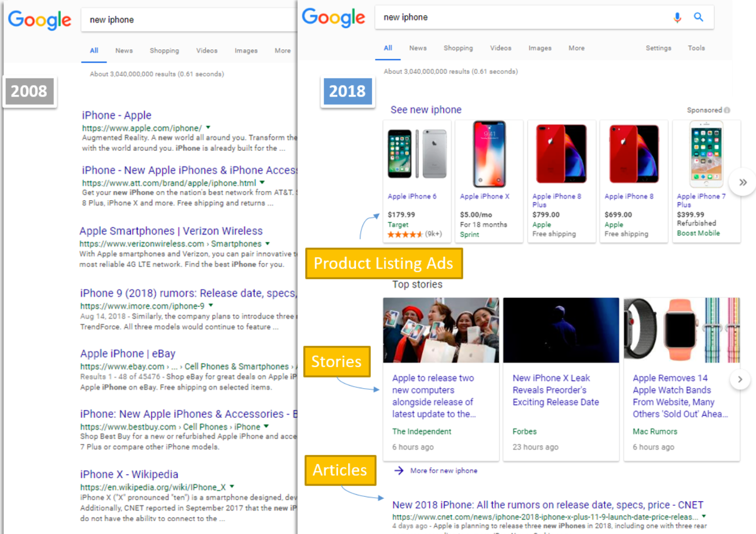Open dropdown arrow next to att.com URL
756x534 pixels.
262,183
